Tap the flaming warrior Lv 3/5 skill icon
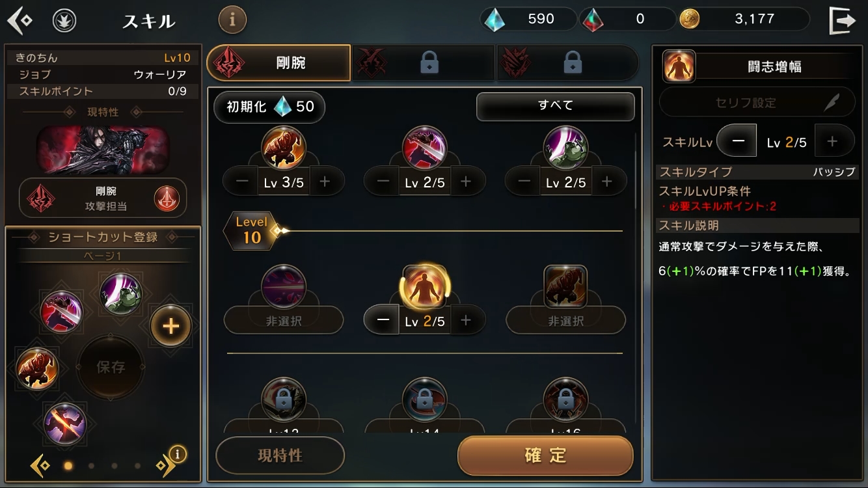This screenshot has width=868, height=488. tap(283, 148)
